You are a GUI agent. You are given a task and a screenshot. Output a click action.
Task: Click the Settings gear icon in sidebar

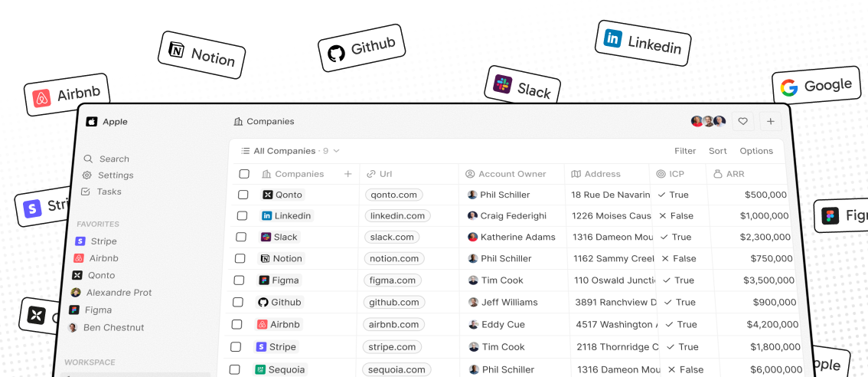pyautogui.click(x=87, y=175)
